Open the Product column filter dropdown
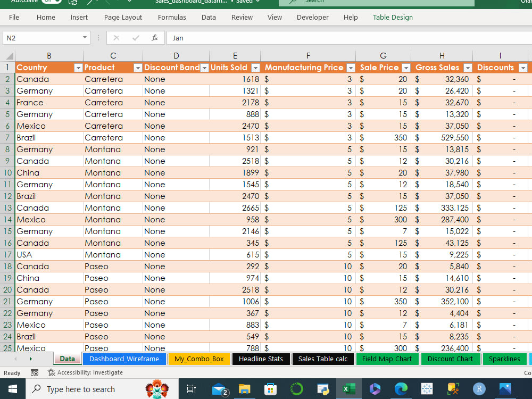Image resolution: width=532 pixels, height=399 pixels. click(138, 68)
